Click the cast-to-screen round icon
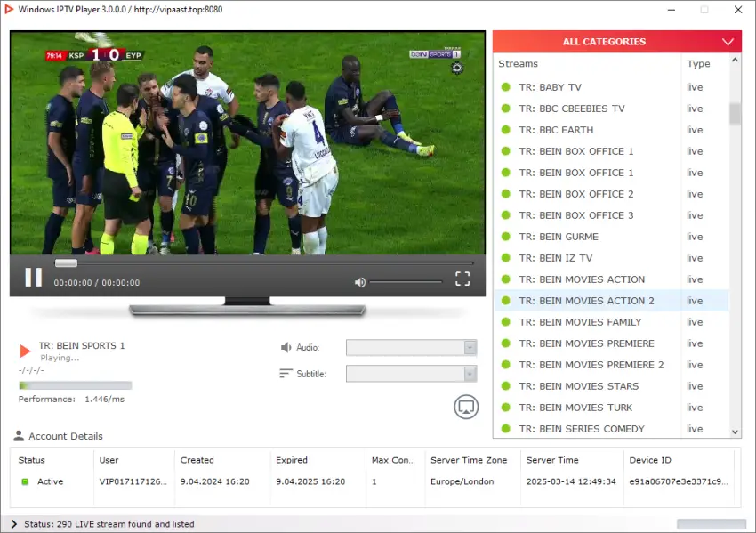Screen dimensions: 756x533 pos(466,407)
